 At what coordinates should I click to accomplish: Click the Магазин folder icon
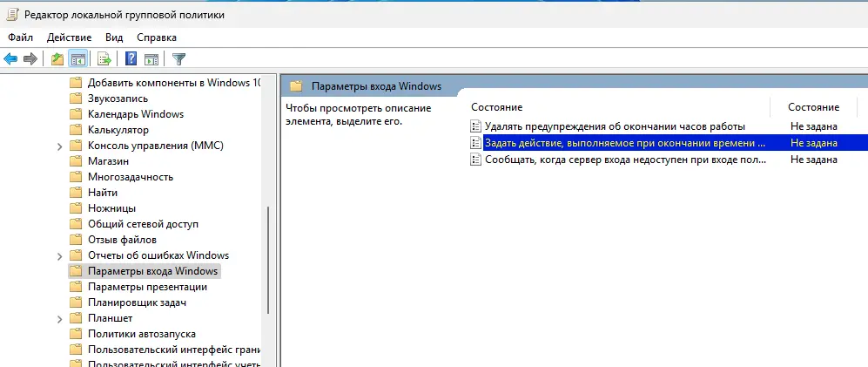coord(75,161)
